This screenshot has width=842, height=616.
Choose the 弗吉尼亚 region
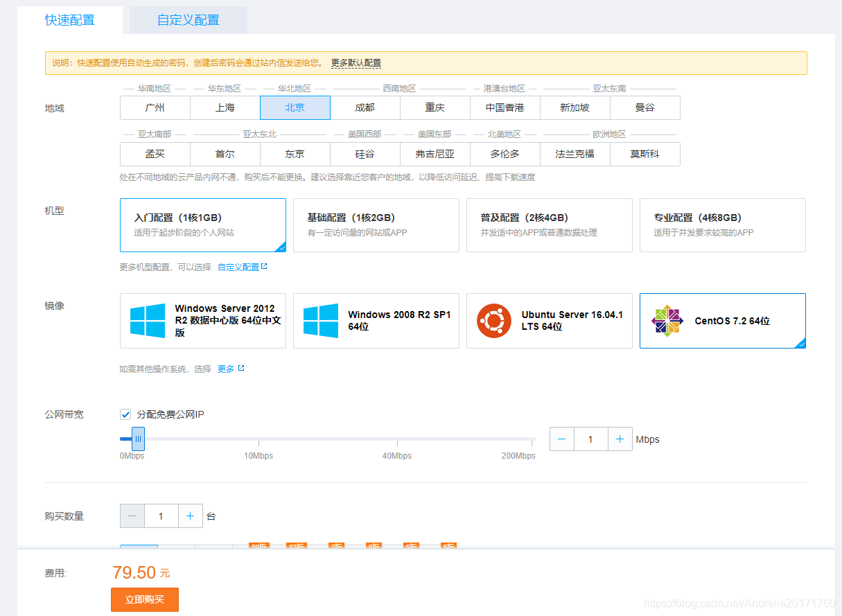(x=435, y=155)
